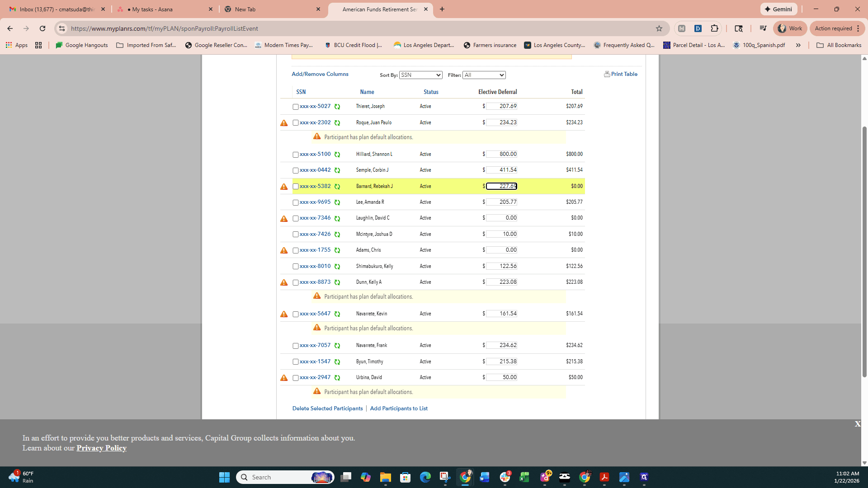868x488 pixels.
Task: Sort by the Name column header
Action: [367, 92]
